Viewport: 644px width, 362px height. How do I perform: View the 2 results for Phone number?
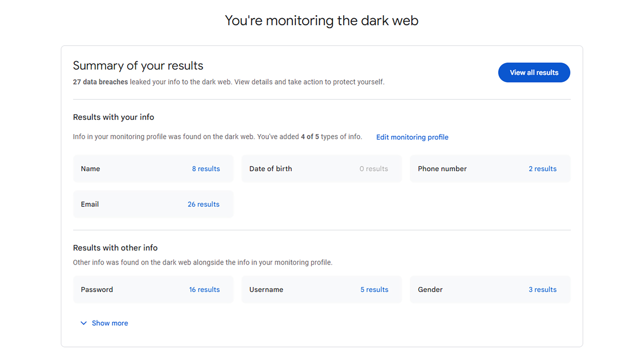click(542, 169)
